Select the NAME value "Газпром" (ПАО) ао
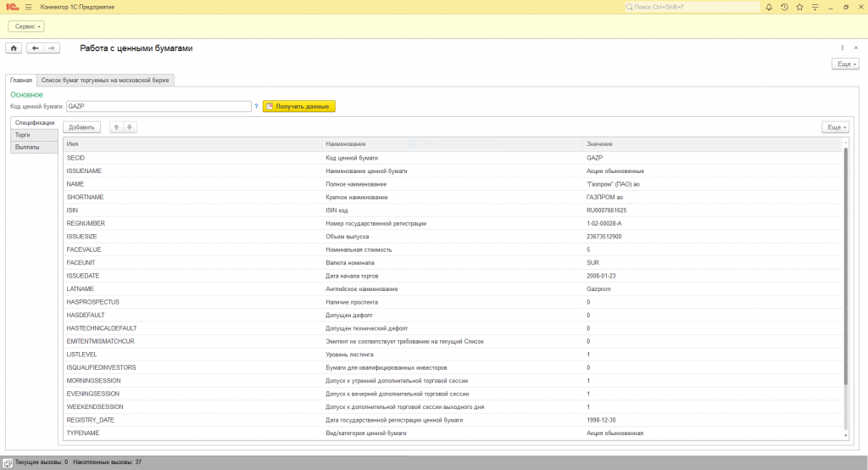Screen dimensions: 868x470 click(x=712, y=184)
